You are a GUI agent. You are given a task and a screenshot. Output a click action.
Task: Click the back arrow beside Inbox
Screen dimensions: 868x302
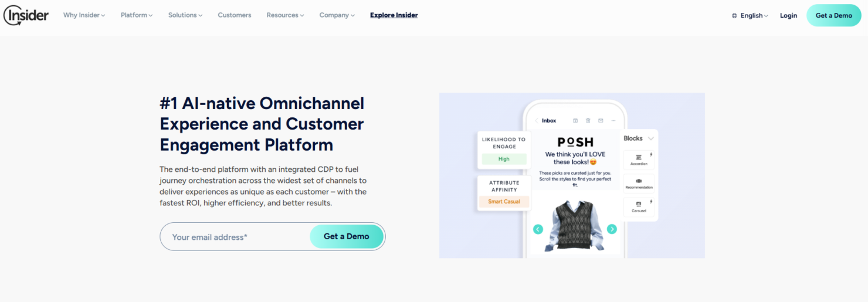click(x=536, y=121)
